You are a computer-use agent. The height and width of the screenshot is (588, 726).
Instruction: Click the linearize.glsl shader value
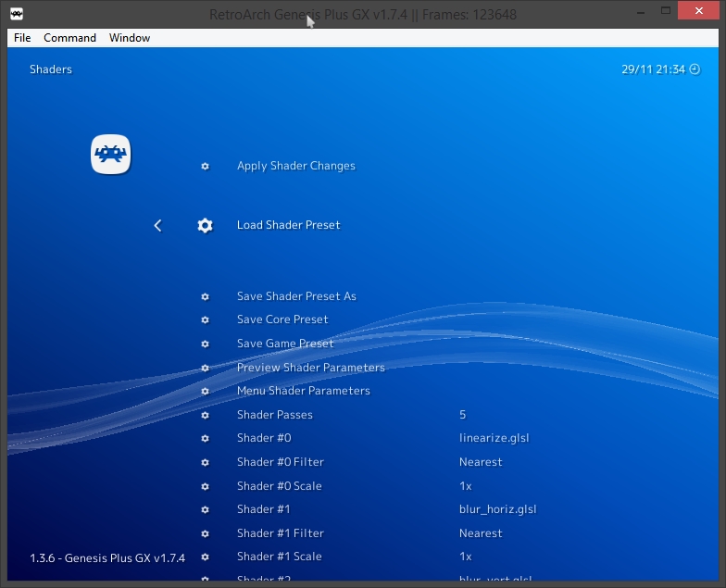pos(494,439)
